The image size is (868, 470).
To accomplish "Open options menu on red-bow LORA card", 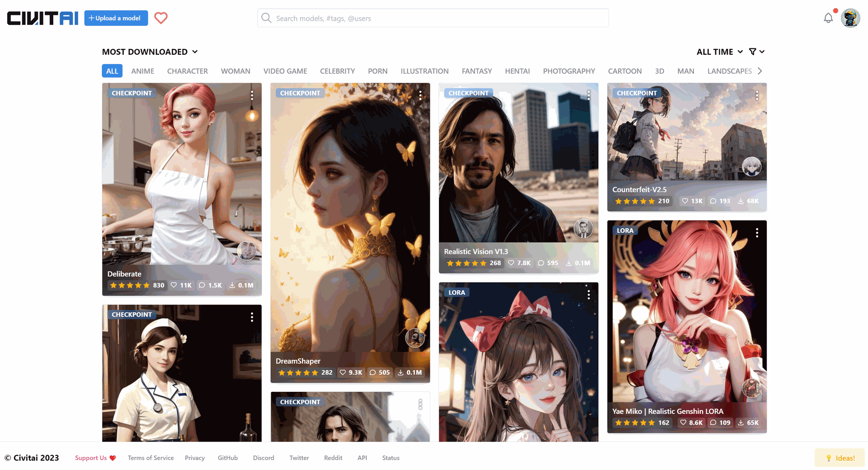I will (x=589, y=295).
